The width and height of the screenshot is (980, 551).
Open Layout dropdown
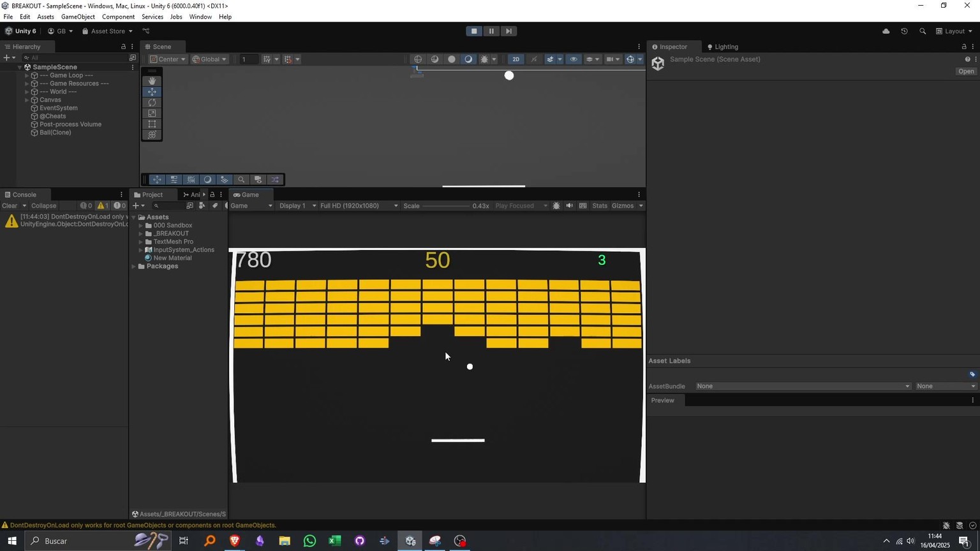click(954, 31)
